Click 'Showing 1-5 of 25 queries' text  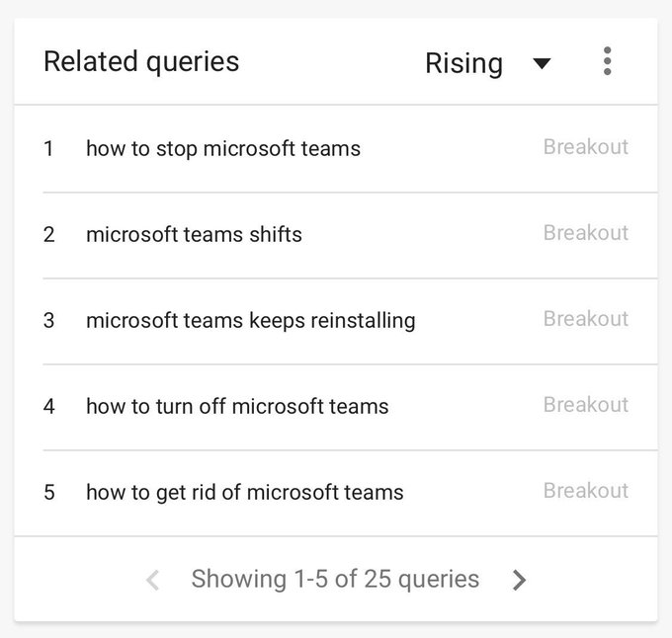tap(335, 580)
